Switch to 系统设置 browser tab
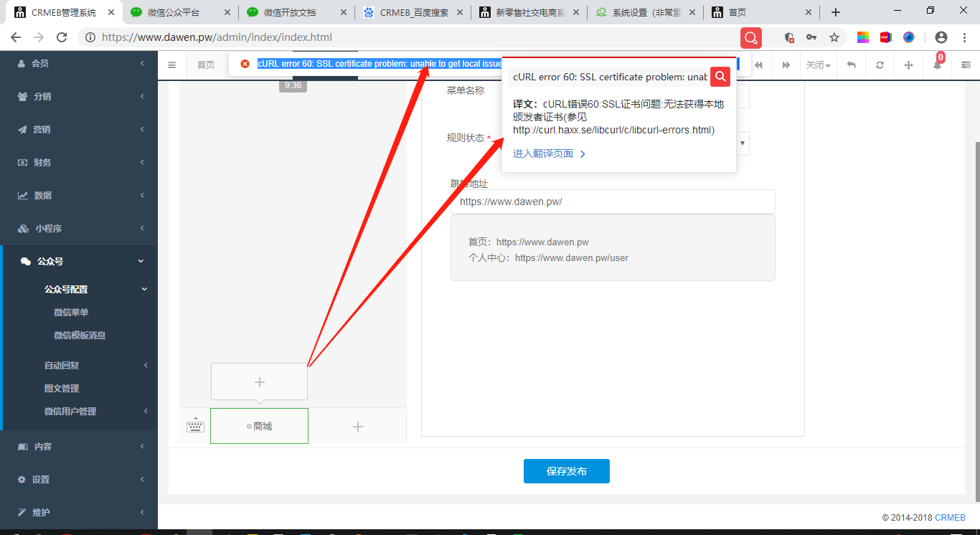 point(645,12)
